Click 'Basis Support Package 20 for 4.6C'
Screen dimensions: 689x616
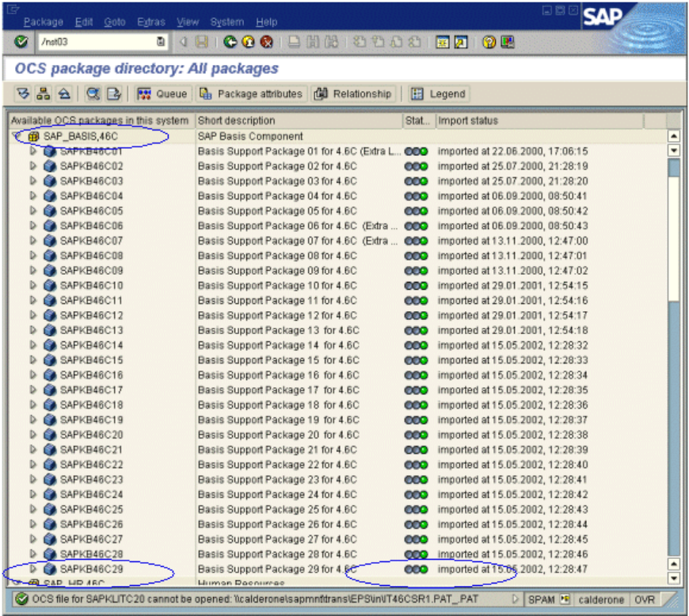coord(278,435)
